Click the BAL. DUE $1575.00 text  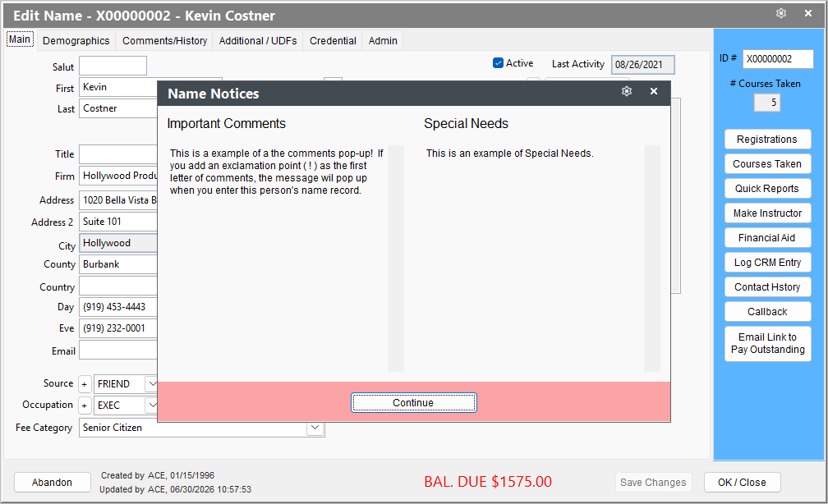(x=487, y=481)
